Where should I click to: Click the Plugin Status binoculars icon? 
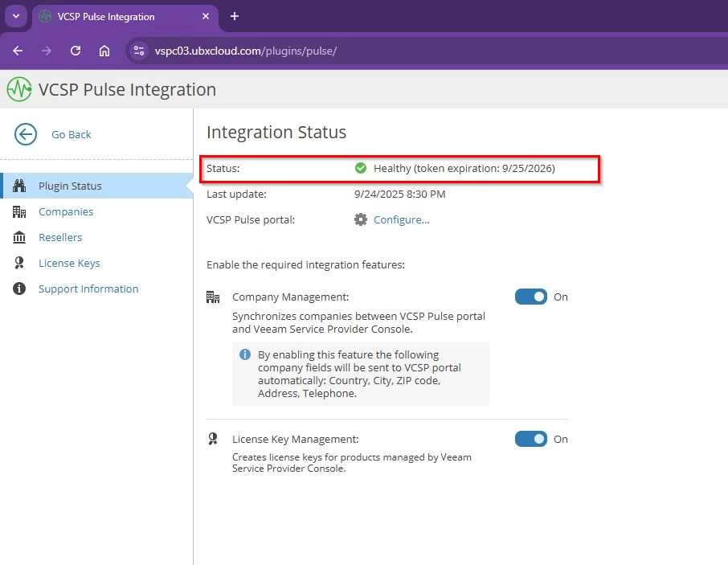pos(19,186)
